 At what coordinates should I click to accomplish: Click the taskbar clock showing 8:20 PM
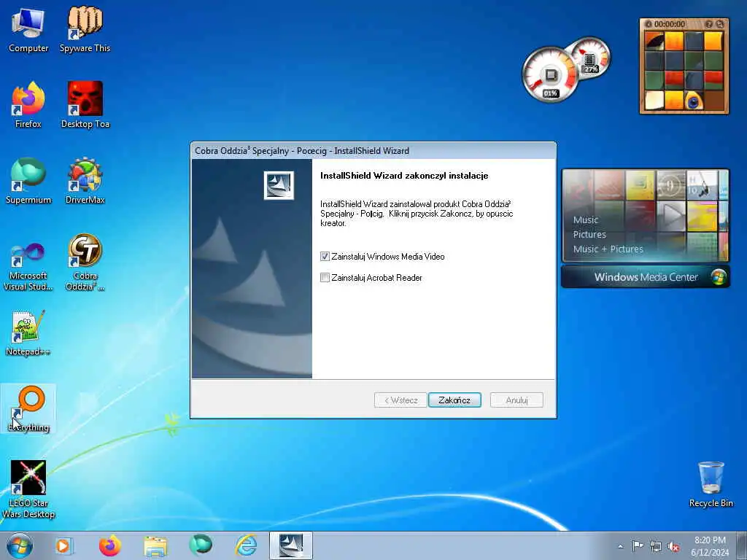[710, 546]
